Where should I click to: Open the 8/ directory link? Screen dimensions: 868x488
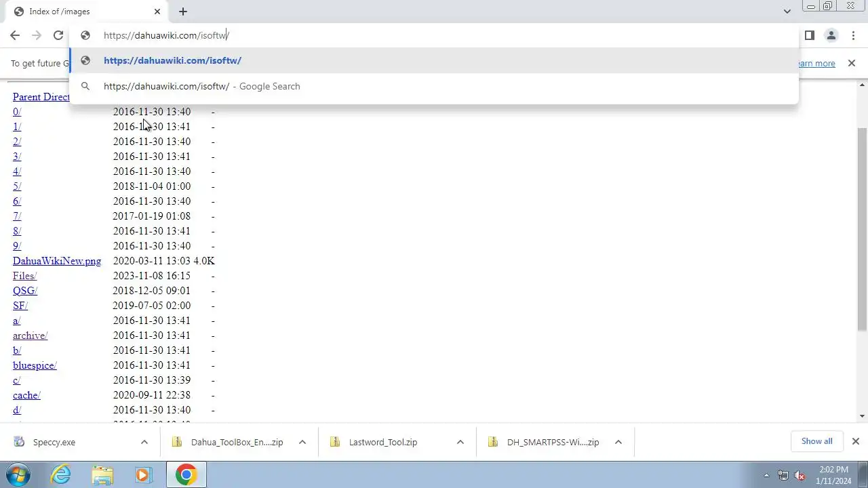tap(17, 231)
